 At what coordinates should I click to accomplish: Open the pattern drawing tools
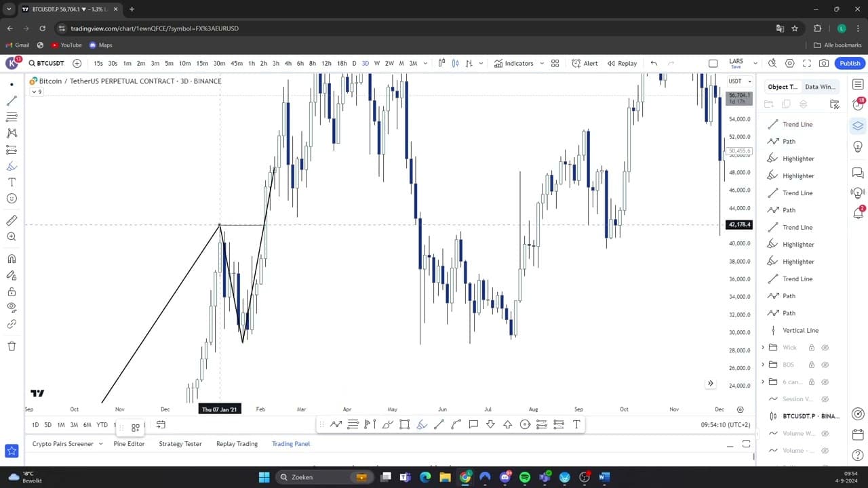tap(12, 133)
